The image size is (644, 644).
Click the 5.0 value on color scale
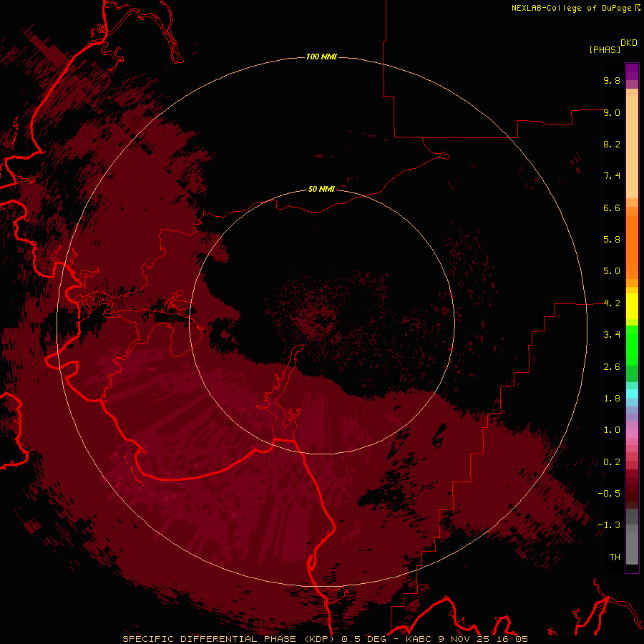[612, 271]
